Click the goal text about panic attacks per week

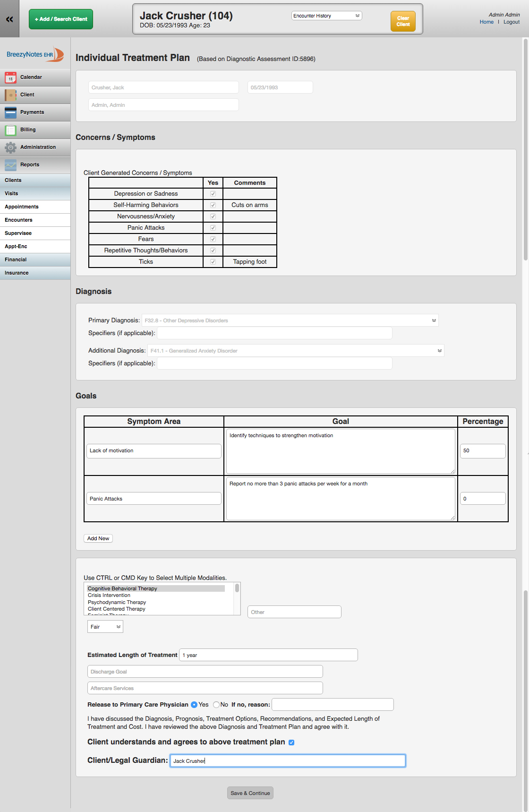point(341,499)
